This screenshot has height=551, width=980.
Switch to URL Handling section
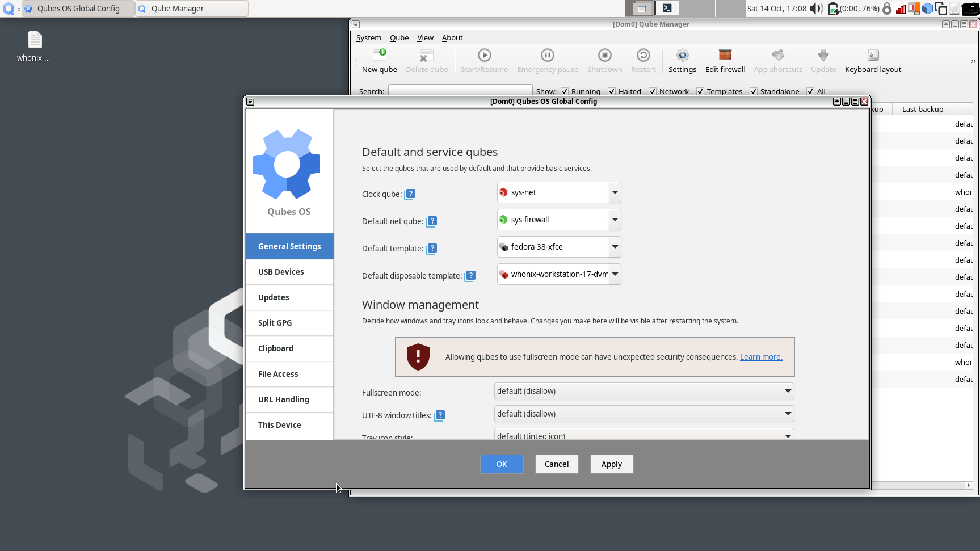click(289, 399)
